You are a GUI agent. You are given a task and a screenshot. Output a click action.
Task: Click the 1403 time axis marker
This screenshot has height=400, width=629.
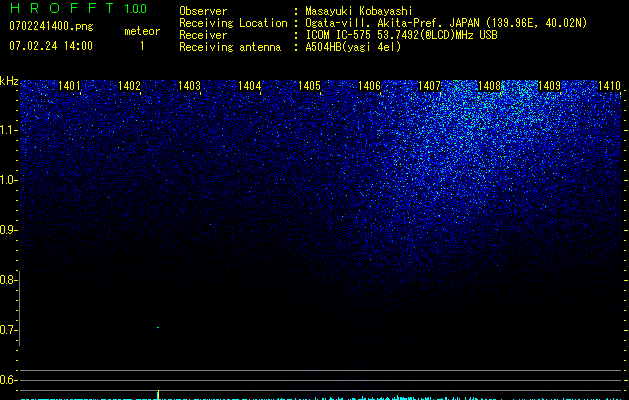(x=189, y=86)
